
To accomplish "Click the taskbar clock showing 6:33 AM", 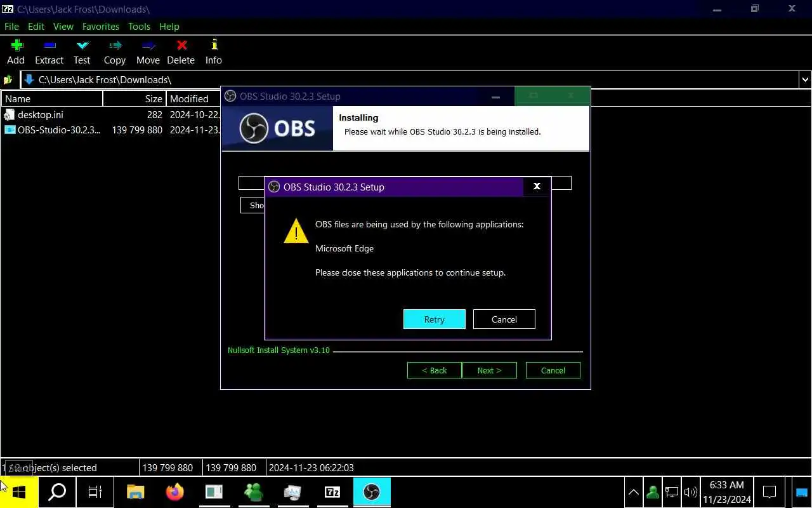I will [727, 492].
